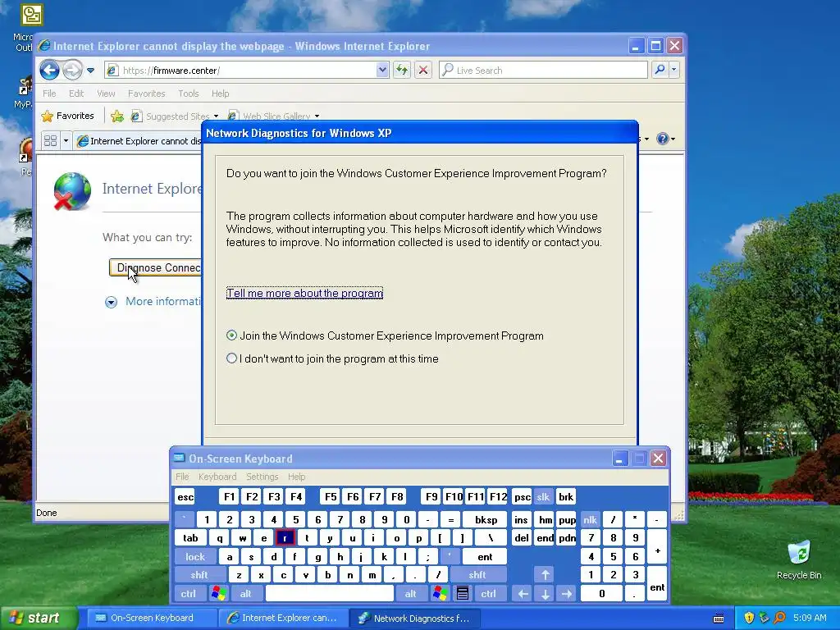840x630 pixels.
Task: Click the left Windows logo key
Action: coord(218,594)
